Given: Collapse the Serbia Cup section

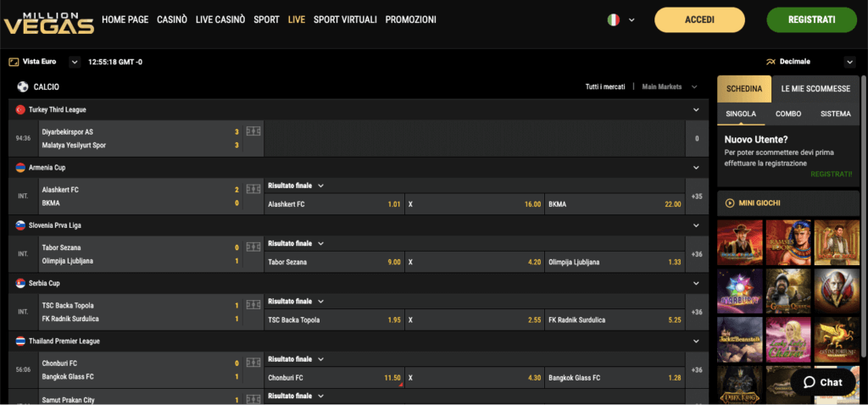Looking at the screenshot, I should (x=697, y=283).
